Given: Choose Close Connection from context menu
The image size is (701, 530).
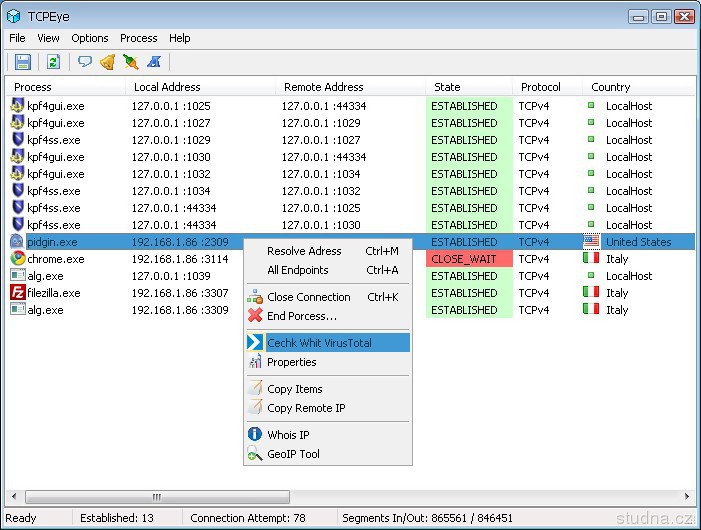Looking at the screenshot, I should tap(308, 297).
